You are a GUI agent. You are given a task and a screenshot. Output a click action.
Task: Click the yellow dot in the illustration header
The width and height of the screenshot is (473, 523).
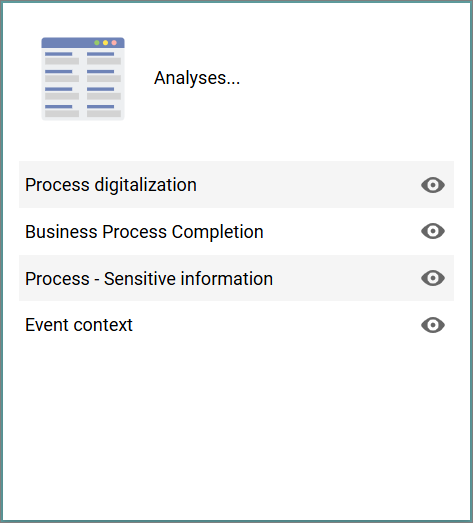(x=105, y=43)
